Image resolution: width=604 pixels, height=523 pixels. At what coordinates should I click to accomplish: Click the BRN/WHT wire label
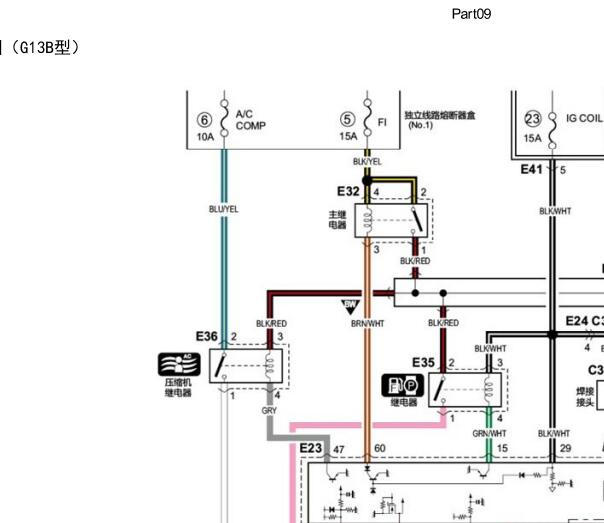367,324
